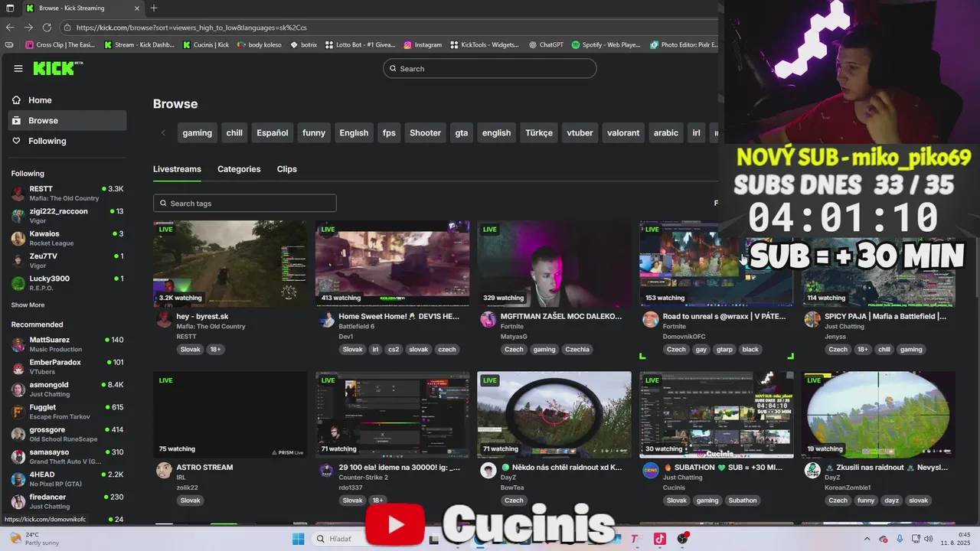Select the valorant tag chip

[x=623, y=132]
